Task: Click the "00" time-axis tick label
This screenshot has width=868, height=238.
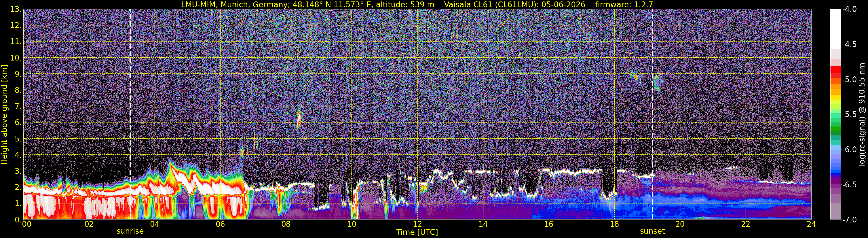Action: coord(26,224)
